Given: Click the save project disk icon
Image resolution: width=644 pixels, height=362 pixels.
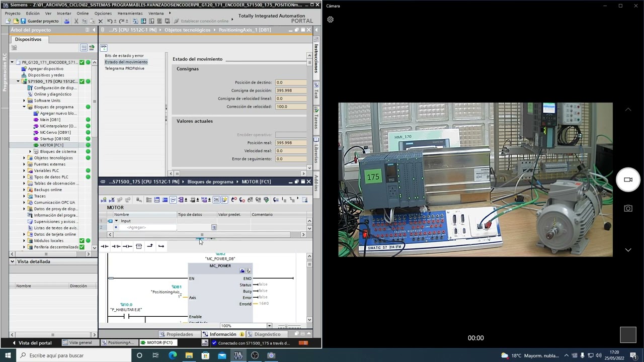Looking at the screenshot, I should click(23, 21).
